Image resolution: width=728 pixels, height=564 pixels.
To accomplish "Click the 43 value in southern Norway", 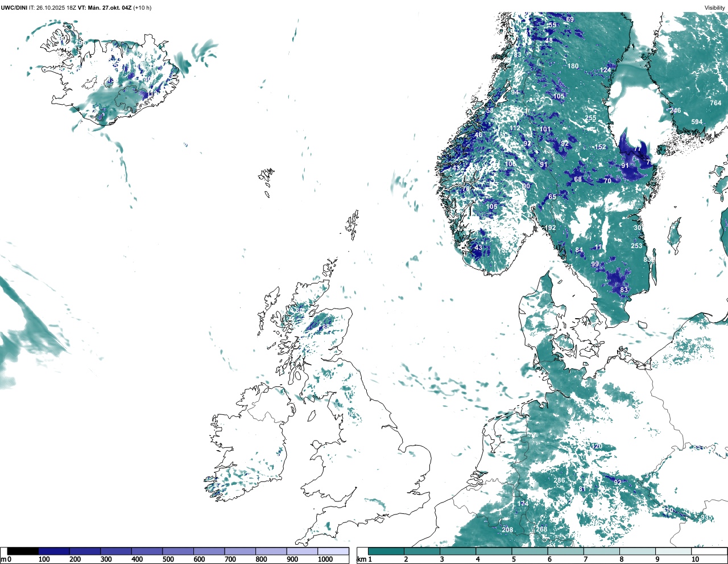I will pyautogui.click(x=478, y=248).
